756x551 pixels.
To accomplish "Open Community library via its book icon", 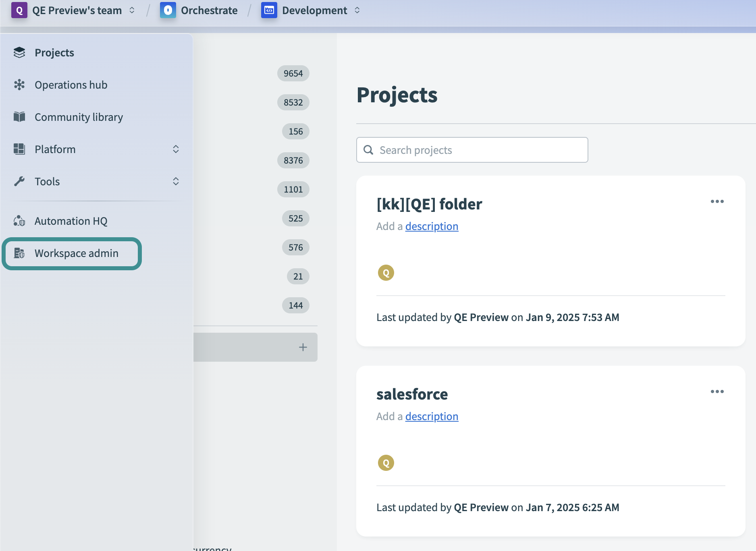I will (x=19, y=117).
